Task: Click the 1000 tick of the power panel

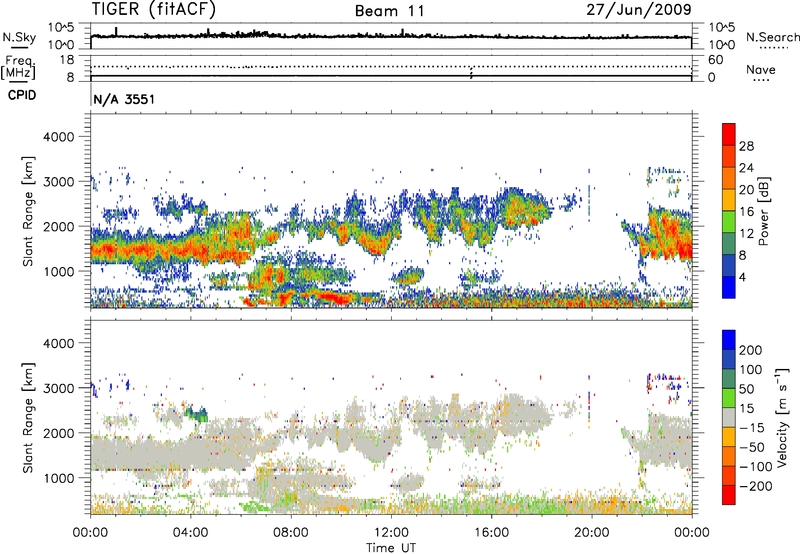Action: click(x=58, y=271)
